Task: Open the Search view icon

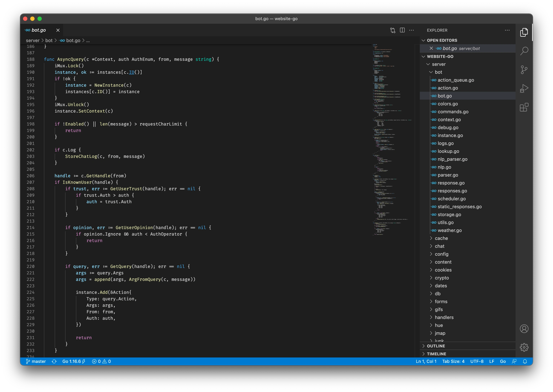Action: click(x=524, y=51)
